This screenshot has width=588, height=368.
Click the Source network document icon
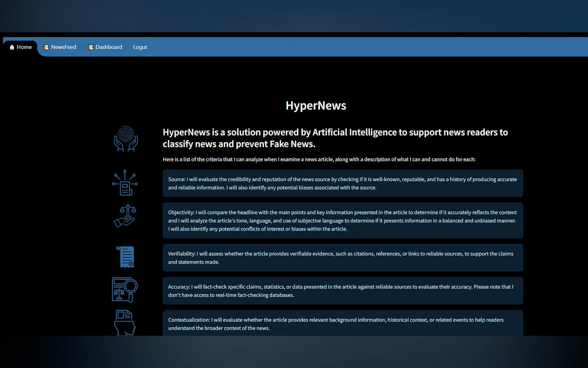pos(125,183)
